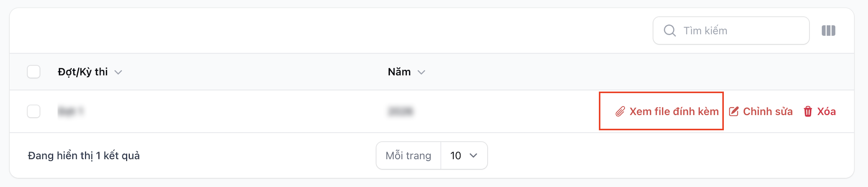
Task: Click the Xóa delete link
Action: click(x=826, y=112)
